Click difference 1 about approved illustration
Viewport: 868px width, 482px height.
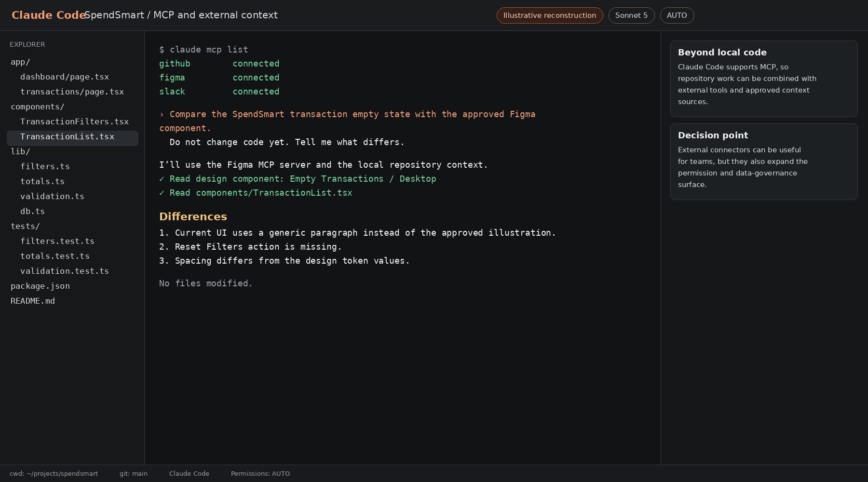357,233
